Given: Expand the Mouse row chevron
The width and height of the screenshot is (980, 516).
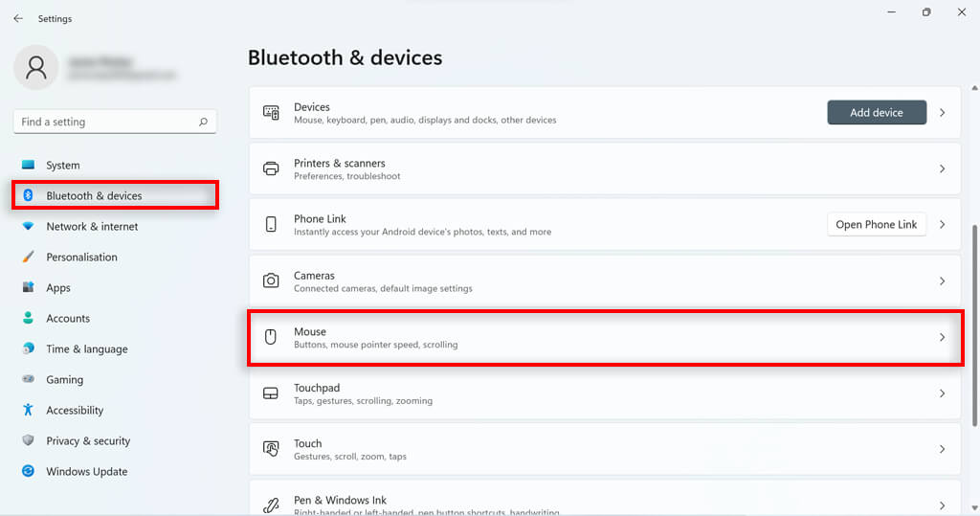Looking at the screenshot, I should pos(942,337).
